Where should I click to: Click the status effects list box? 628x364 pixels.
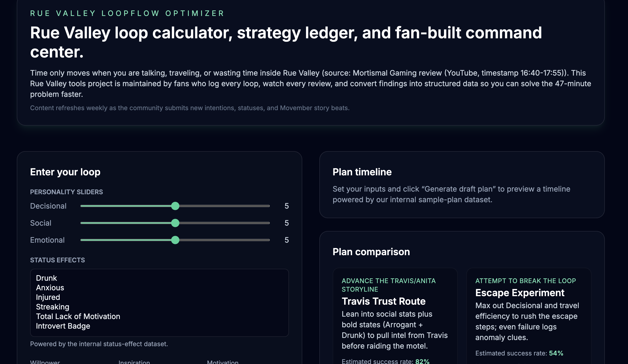(x=160, y=302)
